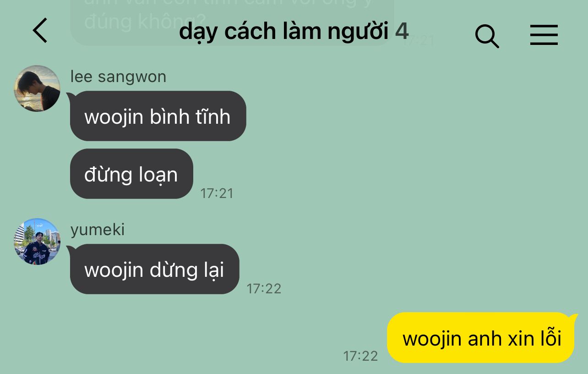Tap the sender name "yumeki"
This screenshot has height=374, width=588.
coord(98,230)
